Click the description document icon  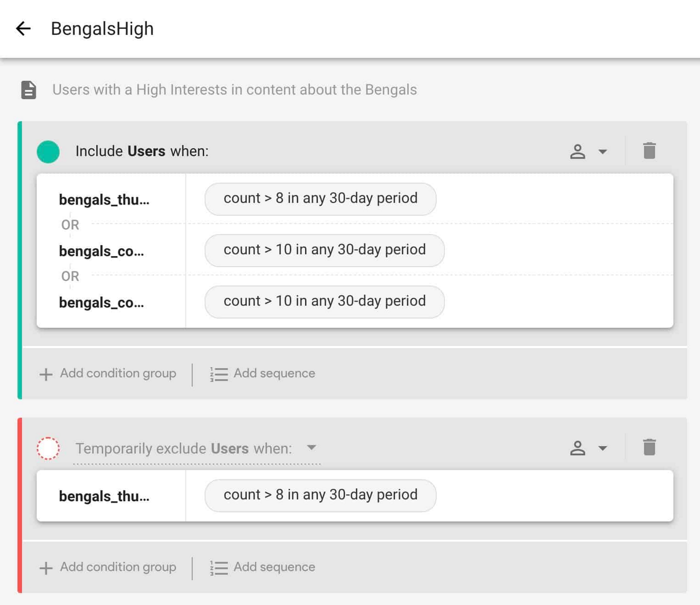28,89
